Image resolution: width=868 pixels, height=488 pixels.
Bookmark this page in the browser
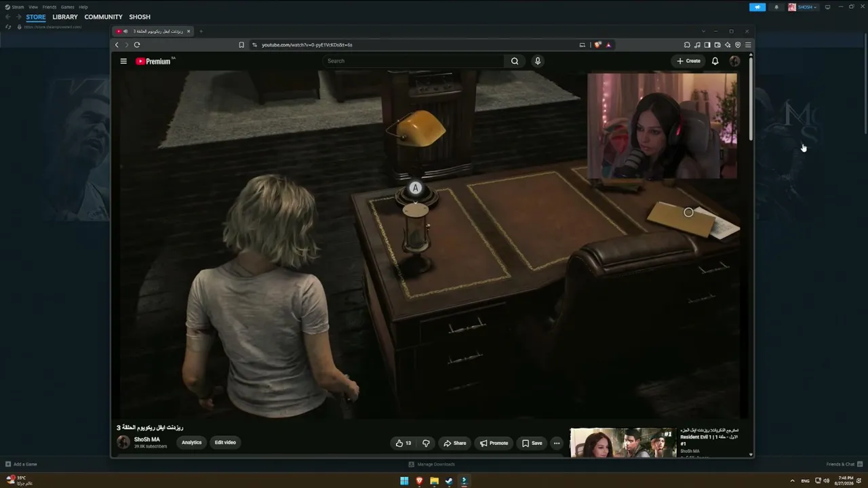click(x=241, y=45)
